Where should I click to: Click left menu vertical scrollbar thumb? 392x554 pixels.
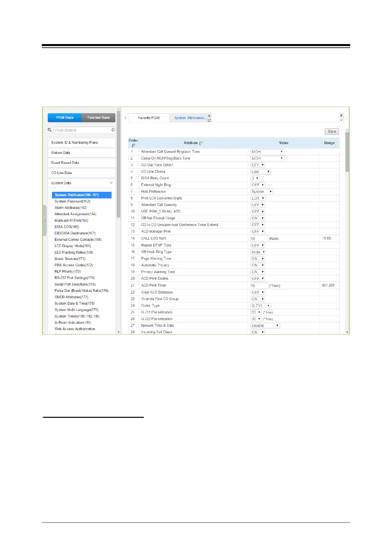click(x=118, y=164)
